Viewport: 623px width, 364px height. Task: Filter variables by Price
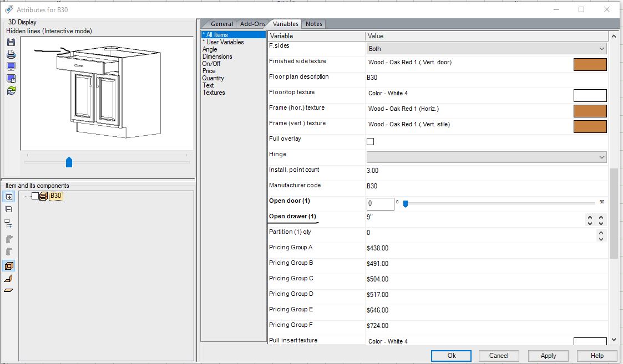pyautogui.click(x=209, y=71)
